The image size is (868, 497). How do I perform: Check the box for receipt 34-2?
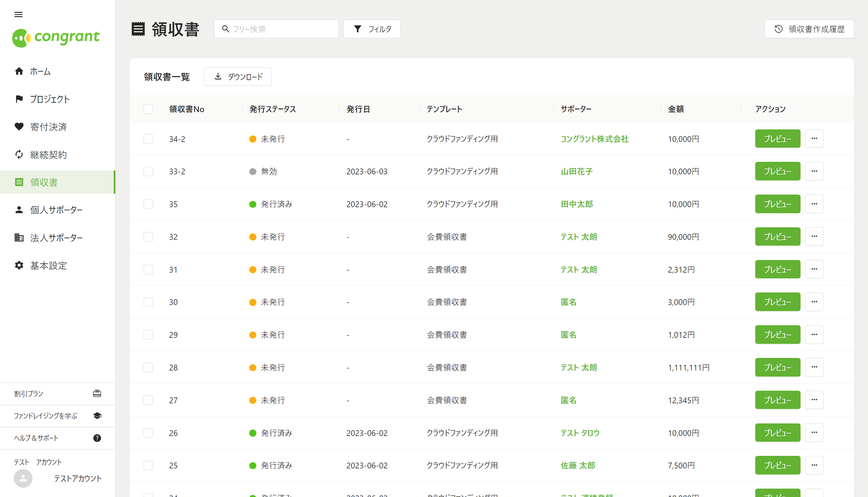(x=148, y=139)
